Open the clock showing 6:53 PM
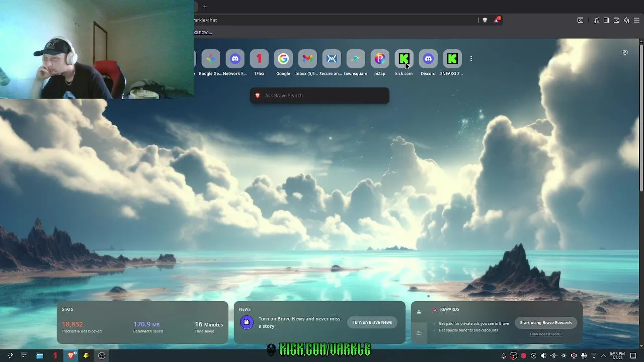 point(617,356)
